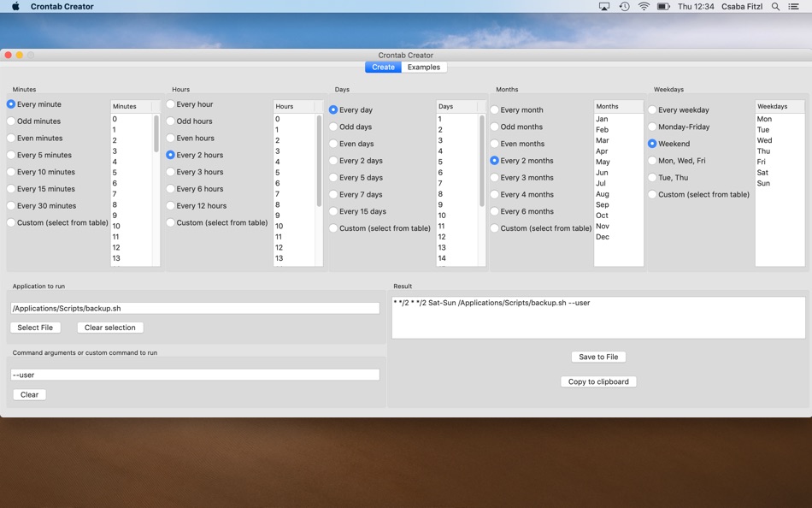Click the Hours table column header
The width and height of the screenshot is (812, 508).
click(294, 106)
